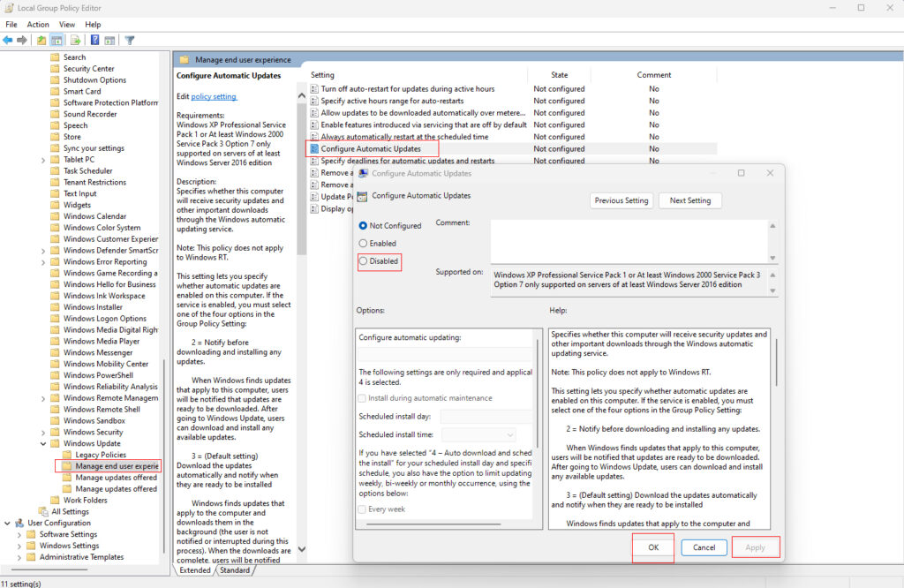Switch to the Standard tab
The width and height of the screenshot is (904, 588).
(233, 570)
